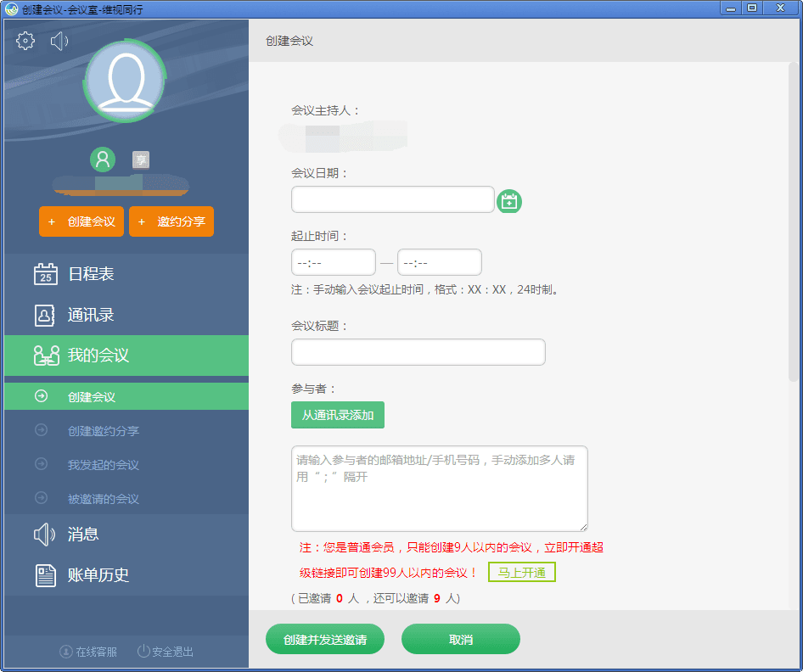This screenshot has width=803, height=672.
Task: Click the profile avatar circle
Action: click(x=125, y=81)
